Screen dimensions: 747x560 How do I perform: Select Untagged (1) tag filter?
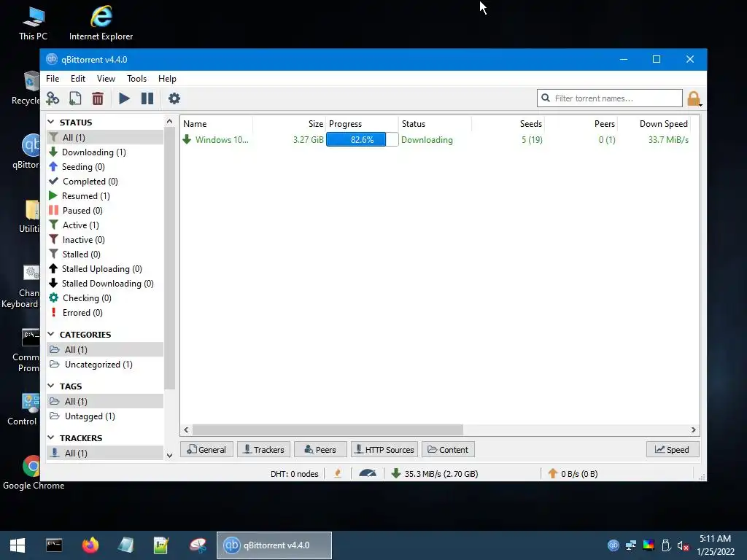[x=105, y=416]
